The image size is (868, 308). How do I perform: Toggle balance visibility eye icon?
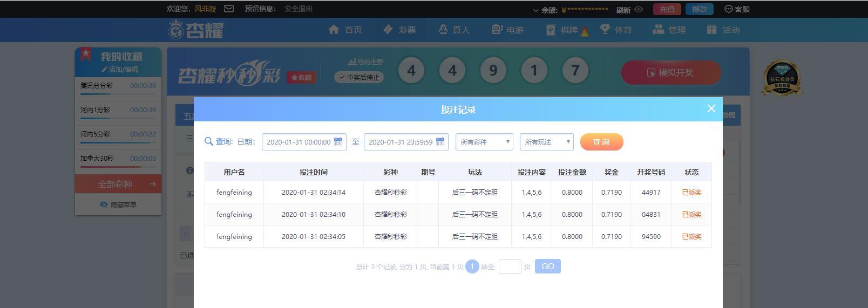click(639, 9)
